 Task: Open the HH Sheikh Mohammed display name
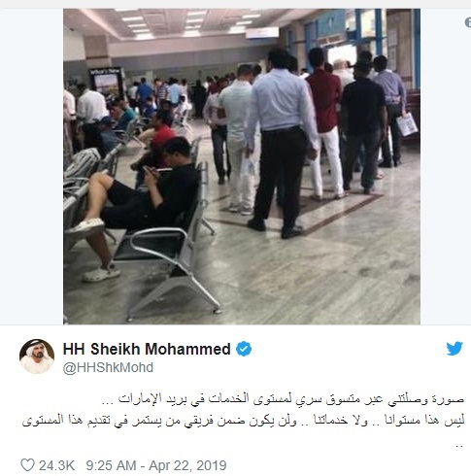coord(147,349)
